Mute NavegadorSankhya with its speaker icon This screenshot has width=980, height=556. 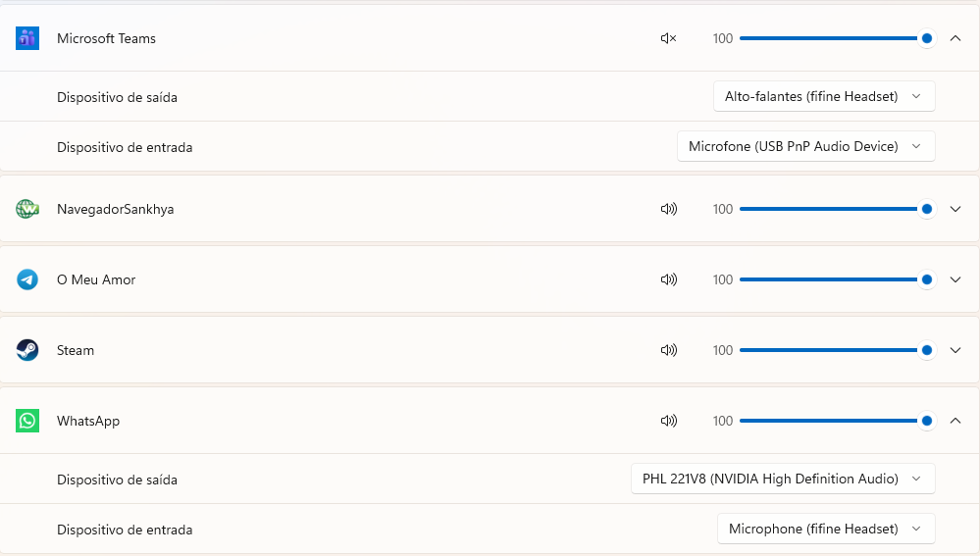click(x=669, y=209)
